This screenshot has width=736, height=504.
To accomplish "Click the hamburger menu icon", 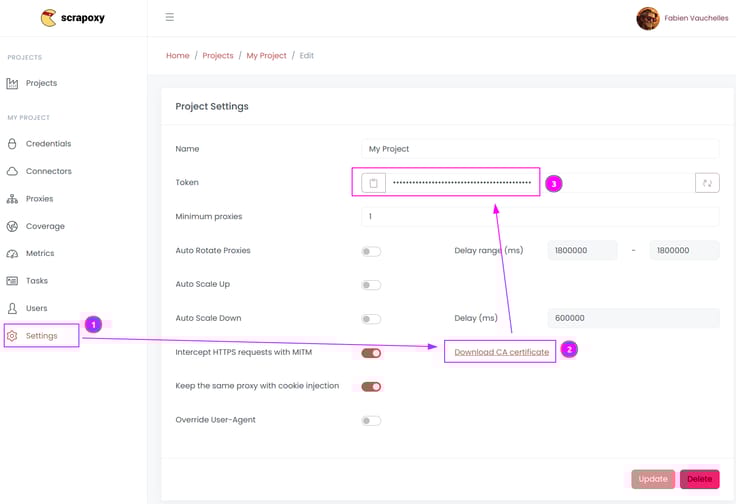I will 169,17.
